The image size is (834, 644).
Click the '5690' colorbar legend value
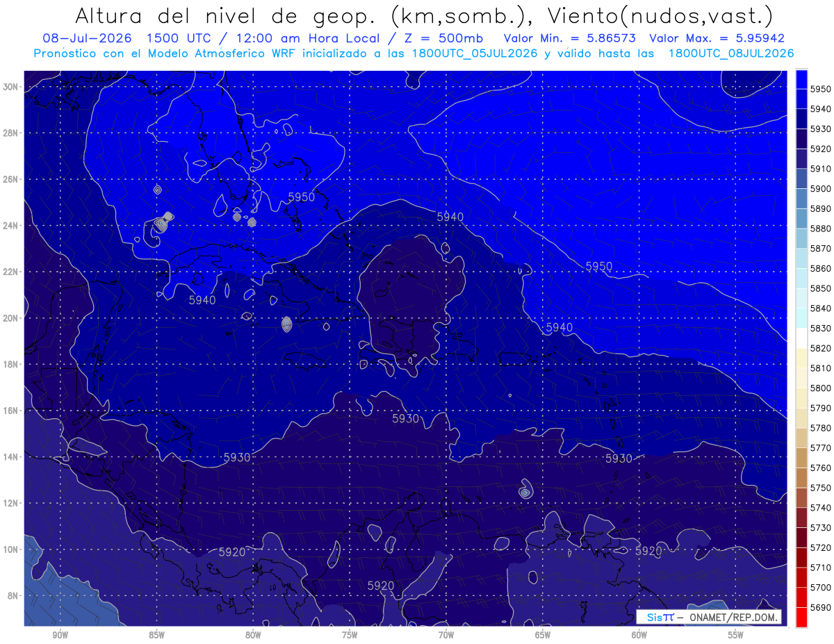click(821, 607)
